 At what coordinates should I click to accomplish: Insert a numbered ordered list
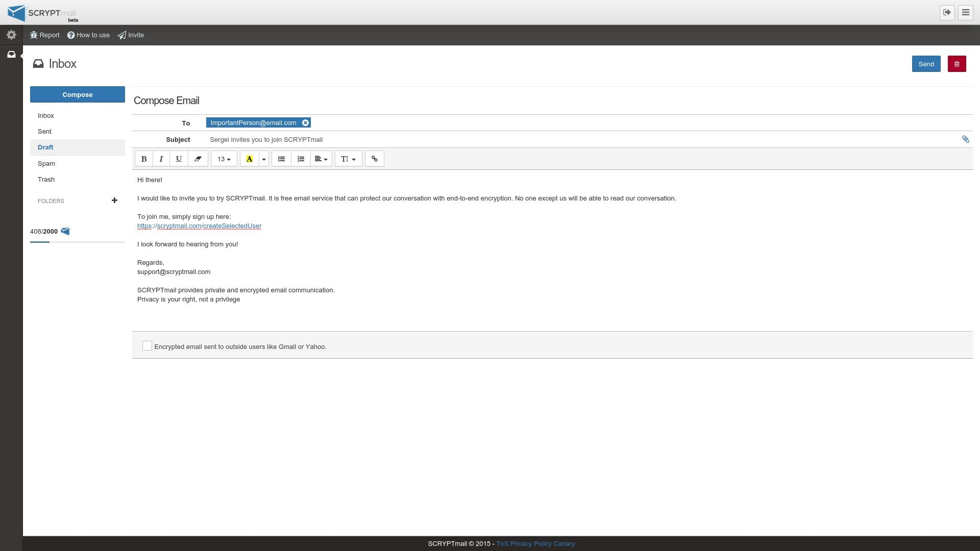click(301, 159)
